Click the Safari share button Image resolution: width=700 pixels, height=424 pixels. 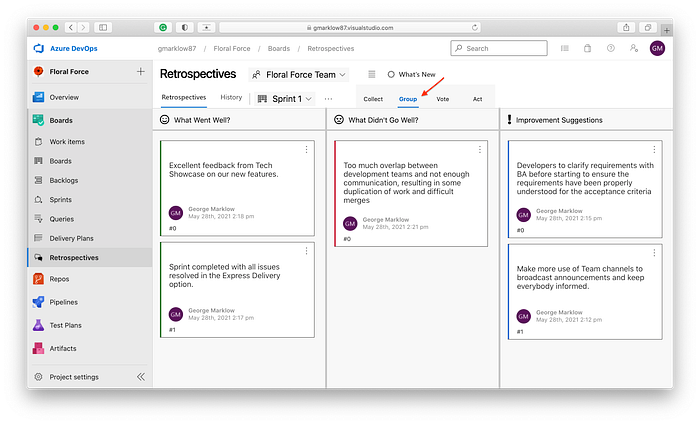pyautogui.click(x=626, y=28)
